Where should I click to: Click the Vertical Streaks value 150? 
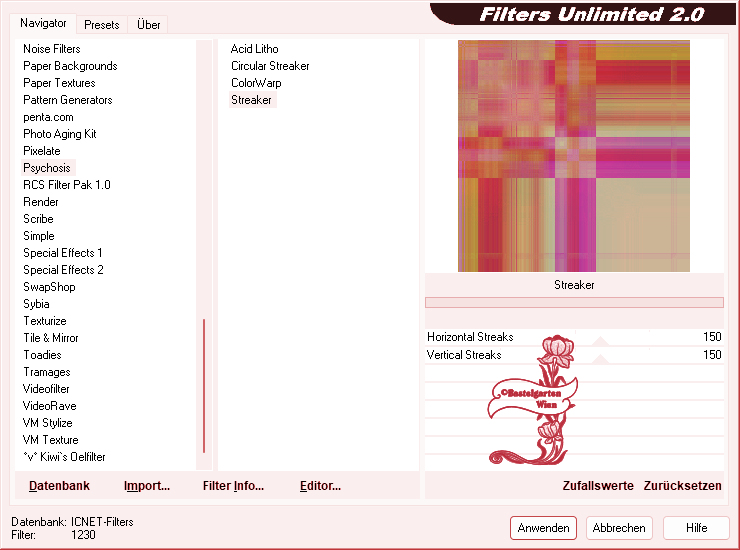pyautogui.click(x=712, y=355)
